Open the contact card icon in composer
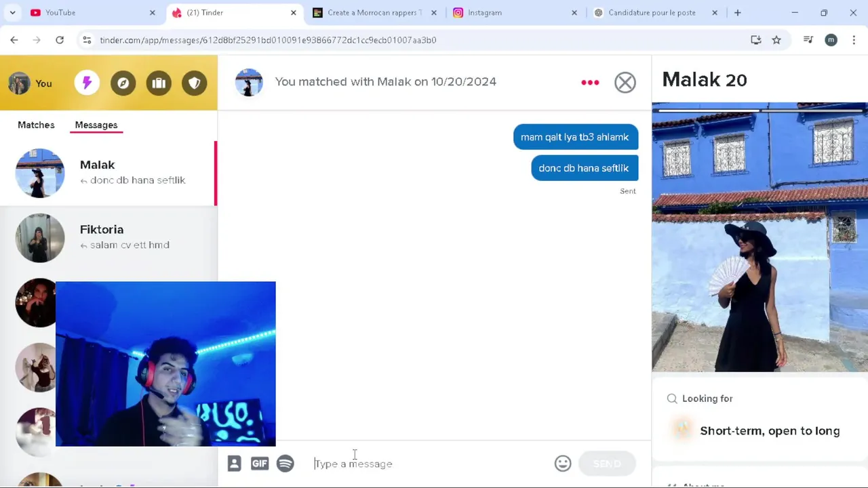 click(234, 464)
